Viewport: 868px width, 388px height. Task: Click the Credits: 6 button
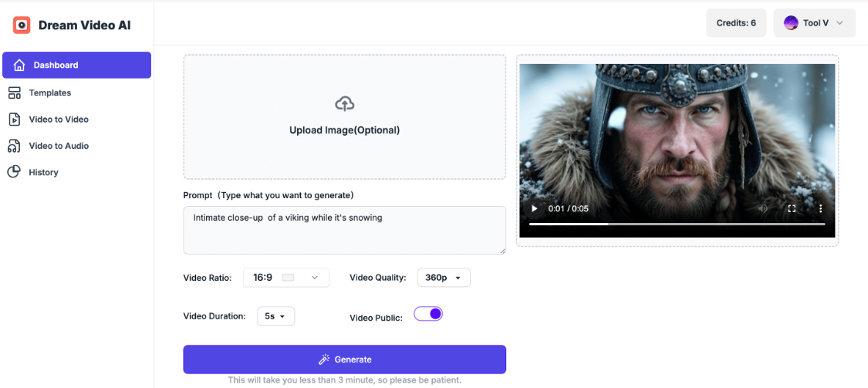pyautogui.click(x=736, y=22)
